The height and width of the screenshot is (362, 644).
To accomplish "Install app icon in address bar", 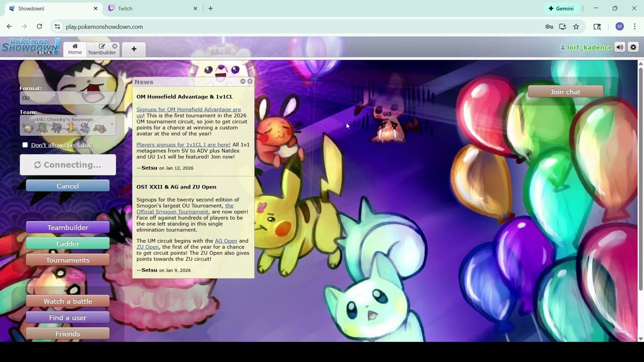I will click(562, 27).
